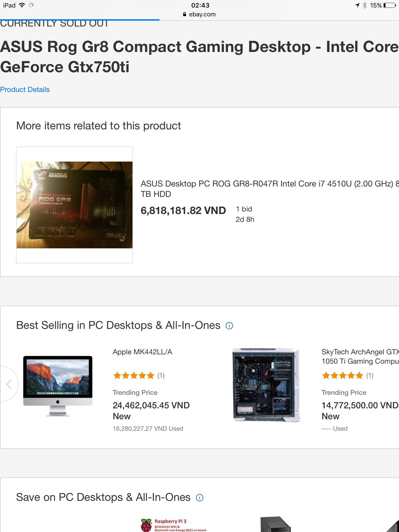
Task: Click the SkyTech ArchAngel star rating
Action: [343, 375]
